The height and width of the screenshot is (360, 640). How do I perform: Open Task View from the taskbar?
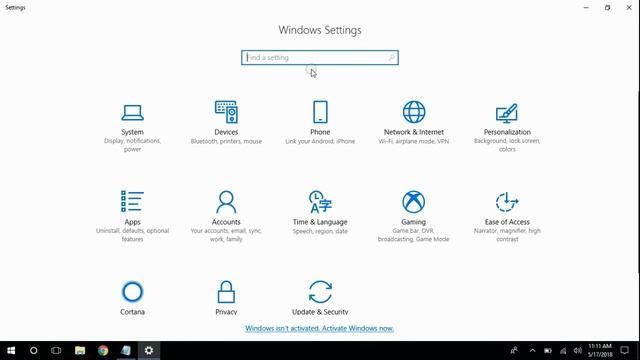[56, 351]
